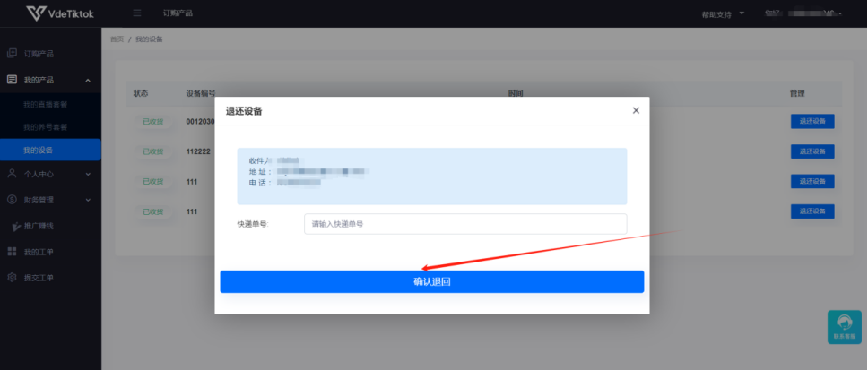Screen dimensions: 868x370
Task: Click the 我的工单 grid icon
Action: click(x=12, y=252)
